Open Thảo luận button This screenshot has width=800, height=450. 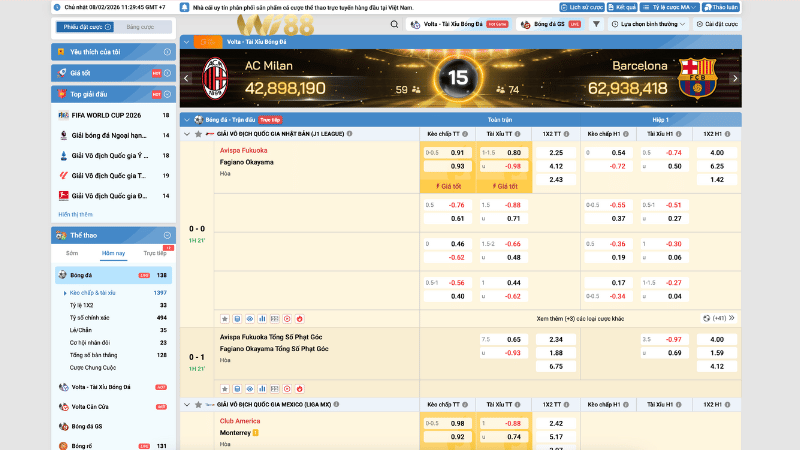click(x=721, y=7)
